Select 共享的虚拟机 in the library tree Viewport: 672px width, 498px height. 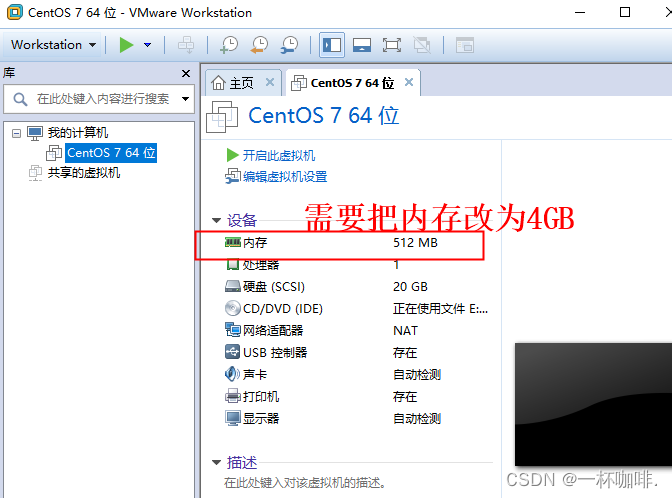point(84,173)
